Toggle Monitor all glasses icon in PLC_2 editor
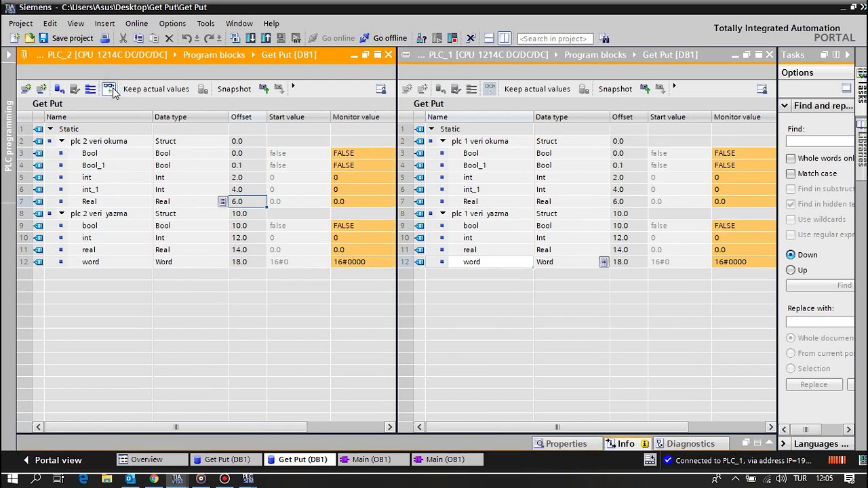 [x=108, y=89]
